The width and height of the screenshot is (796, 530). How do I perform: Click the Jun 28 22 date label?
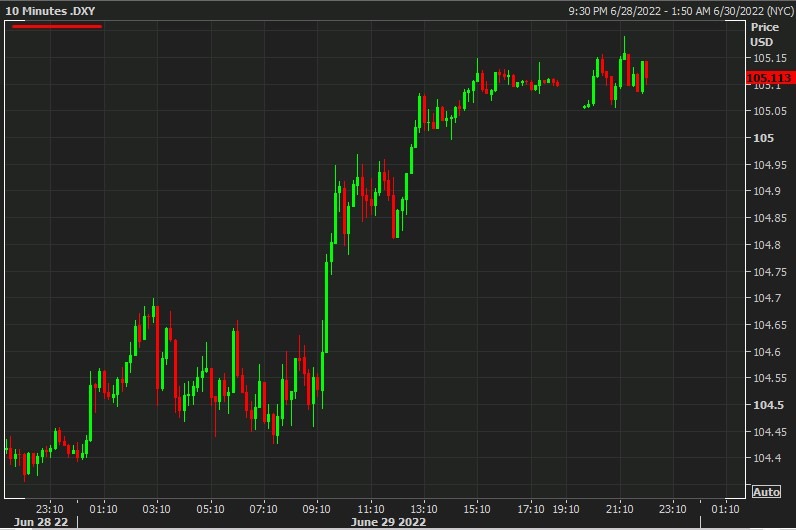click(41, 522)
